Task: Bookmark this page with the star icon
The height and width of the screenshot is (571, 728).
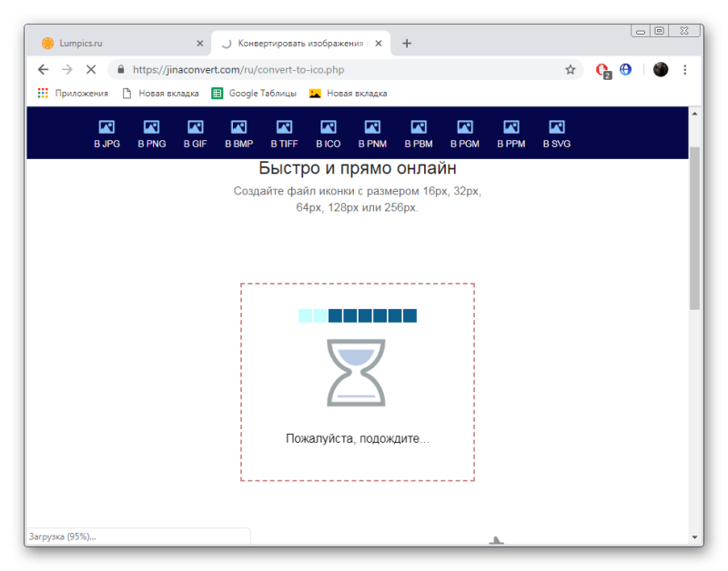Action: [571, 70]
